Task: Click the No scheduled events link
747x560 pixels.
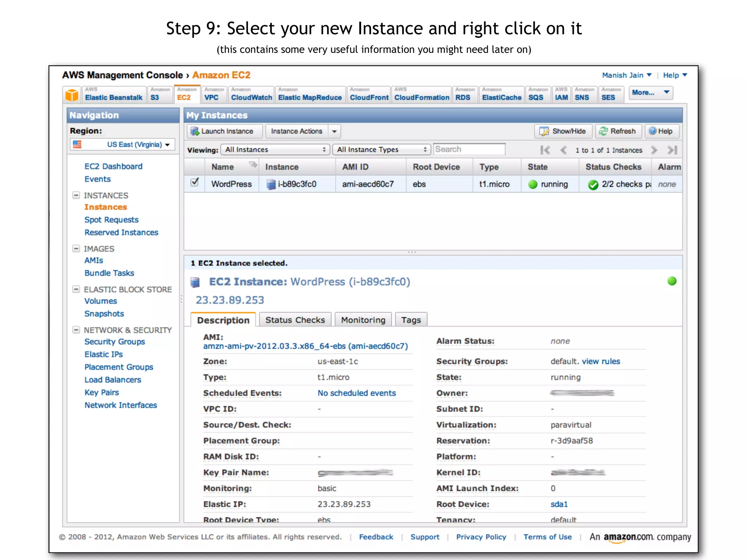Action: pyautogui.click(x=356, y=393)
